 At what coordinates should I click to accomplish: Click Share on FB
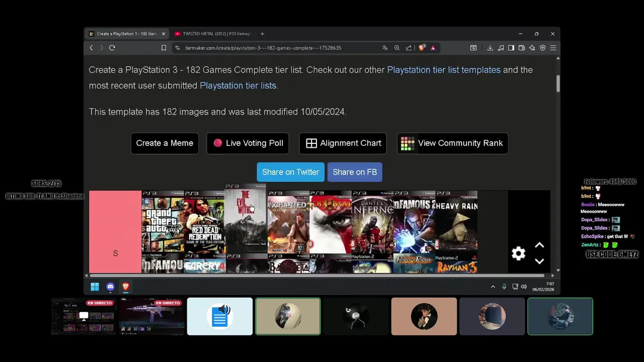tap(355, 172)
